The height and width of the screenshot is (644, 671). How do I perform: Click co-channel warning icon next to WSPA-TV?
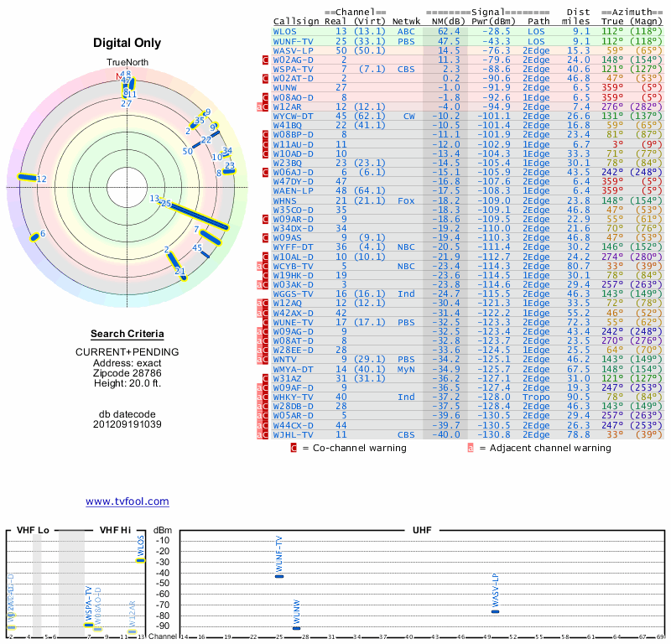click(x=265, y=70)
